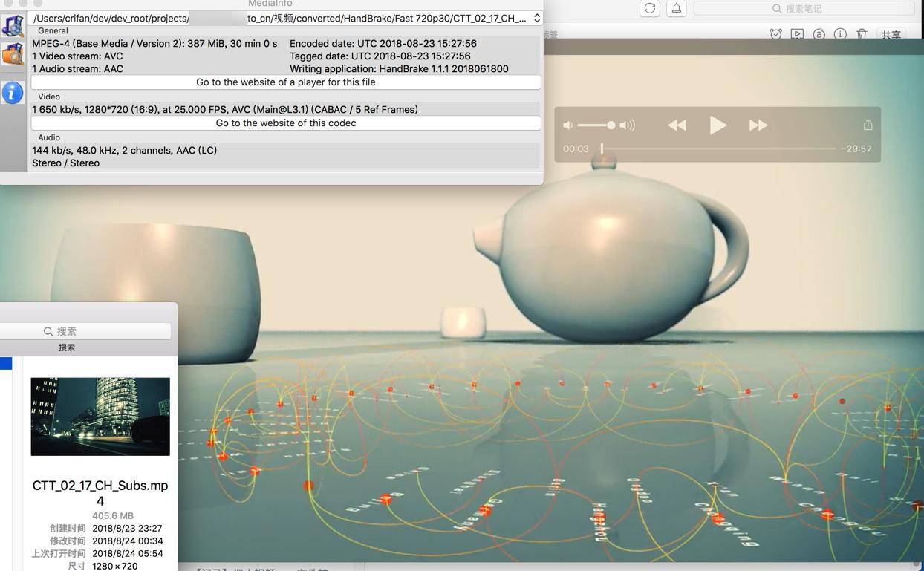Viewport: 924px width, 571px height.
Task: Click the max-volume speaker icon in player
Action: click(628, 125)
